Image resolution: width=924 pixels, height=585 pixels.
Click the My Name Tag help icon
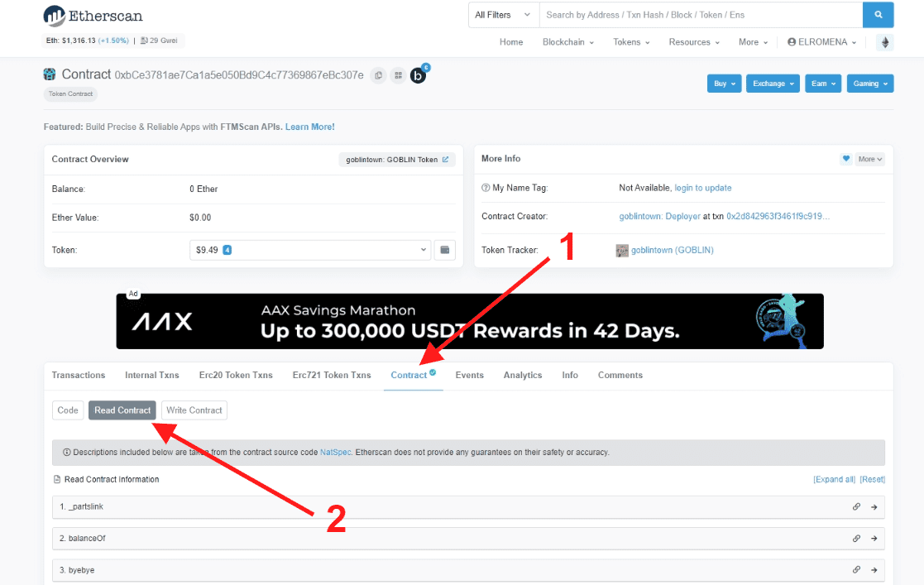pos(486,188)
